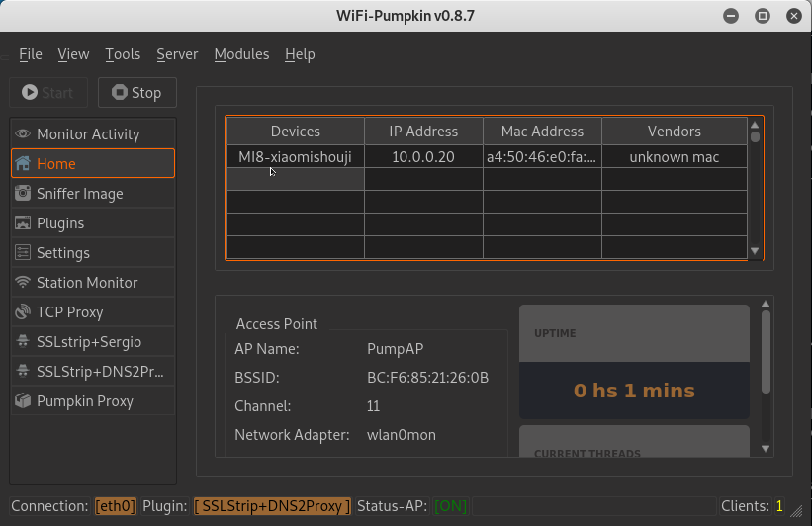The image size is (812, 526).
Task: Click the Mac Address column header
Action: [542, 131]
